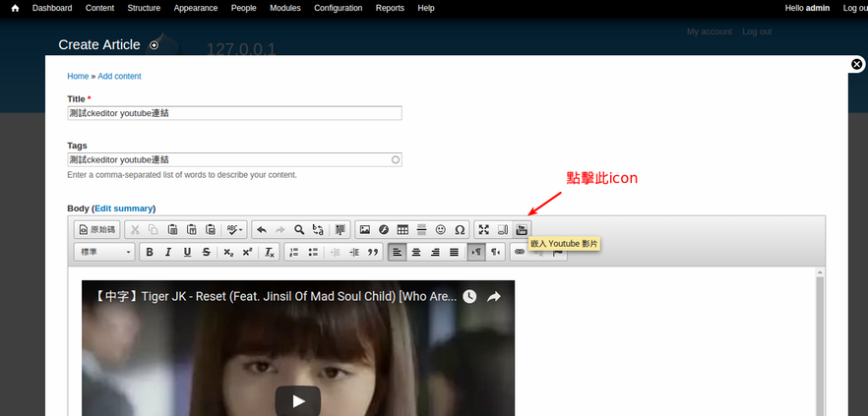
Task: Open the People menu
Action: pyautogui.click(x=244, y=8)
